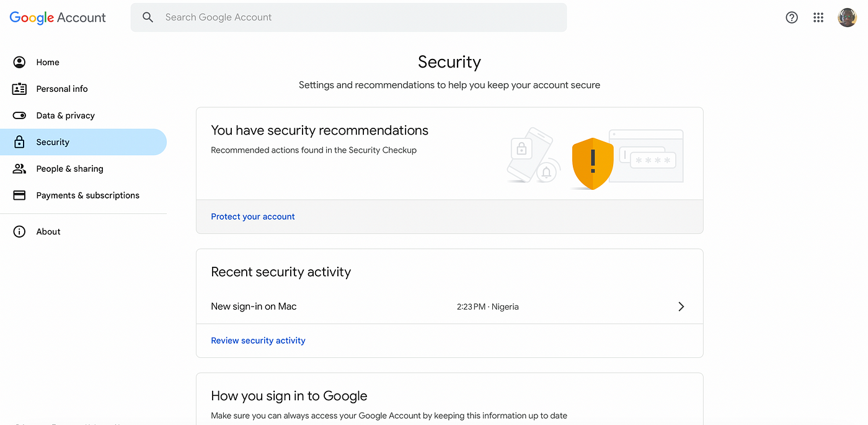Open the About info icon
Image resolution: width=868 pixels, height=425 pixels.
click(19, 231)
